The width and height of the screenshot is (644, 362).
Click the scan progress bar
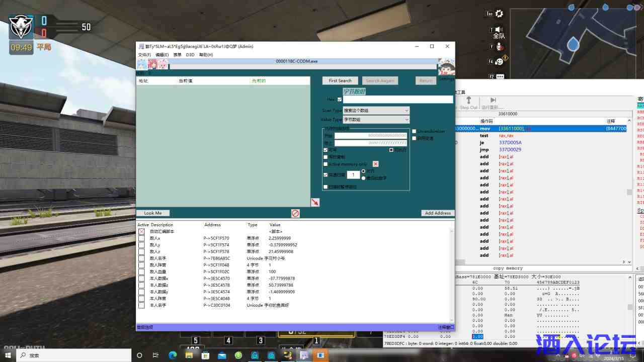[303, 66]
